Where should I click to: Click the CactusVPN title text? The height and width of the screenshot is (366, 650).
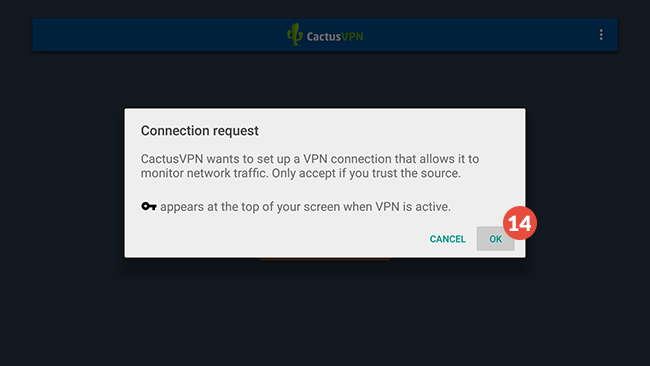coord(335,36)
